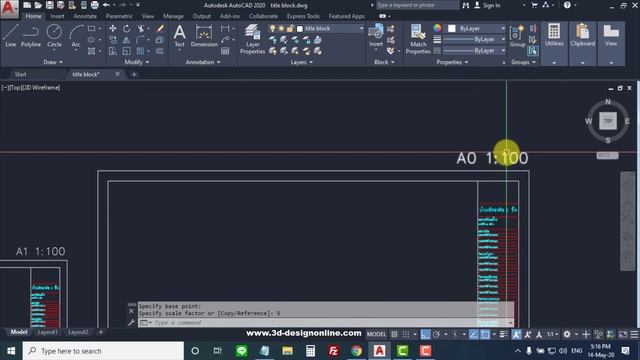Activate the Move tool in Modify

click(x=113, y=29)
